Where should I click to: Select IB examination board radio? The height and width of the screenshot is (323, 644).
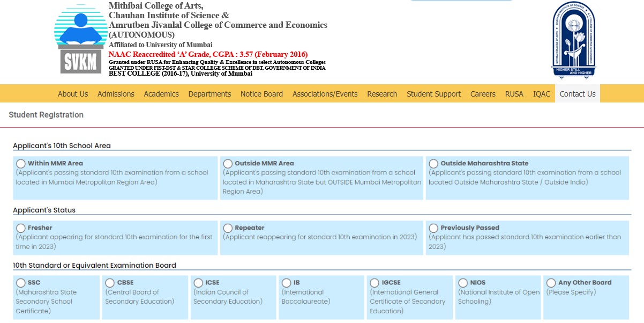(286, 283)
